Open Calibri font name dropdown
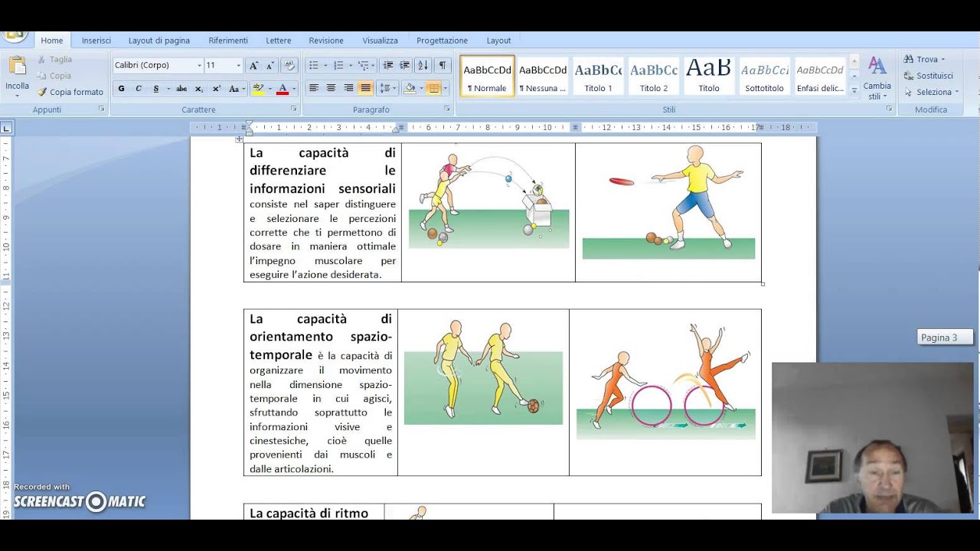980x551 pixels. pyautogui.click(x=200, y=66)
